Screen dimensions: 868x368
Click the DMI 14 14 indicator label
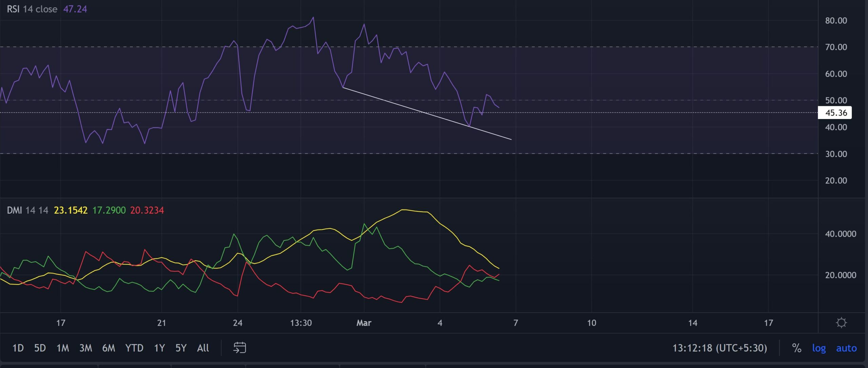(x=27, y=210)
